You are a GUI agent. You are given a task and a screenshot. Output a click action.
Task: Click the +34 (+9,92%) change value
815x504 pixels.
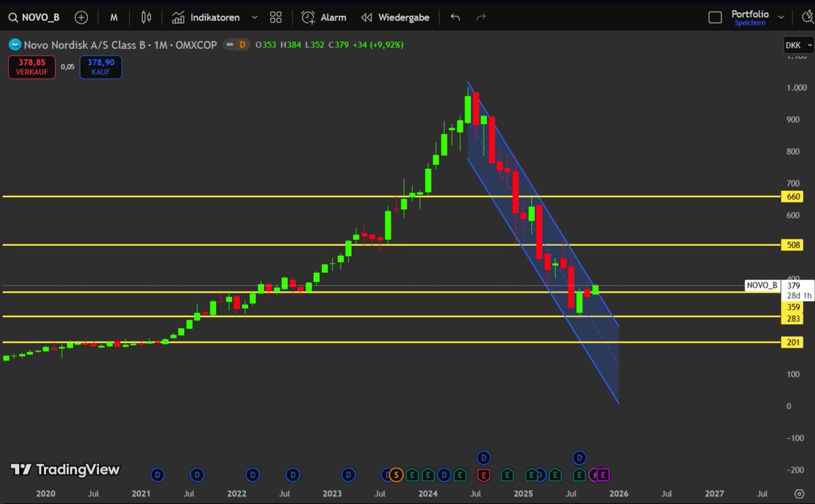(379, 45)
